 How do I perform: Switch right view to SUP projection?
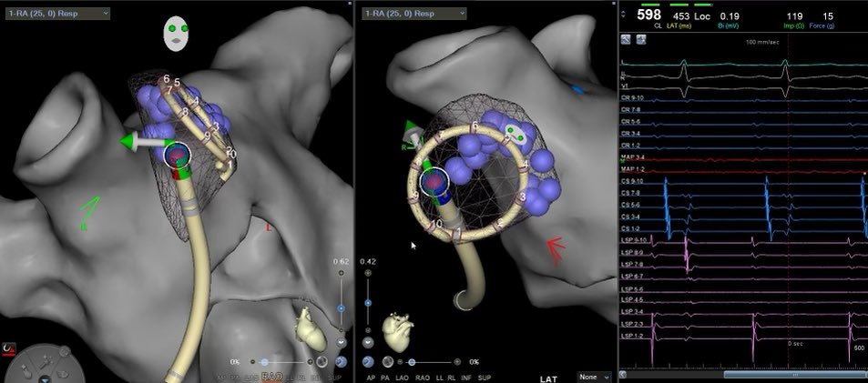(x=485, y=378)
